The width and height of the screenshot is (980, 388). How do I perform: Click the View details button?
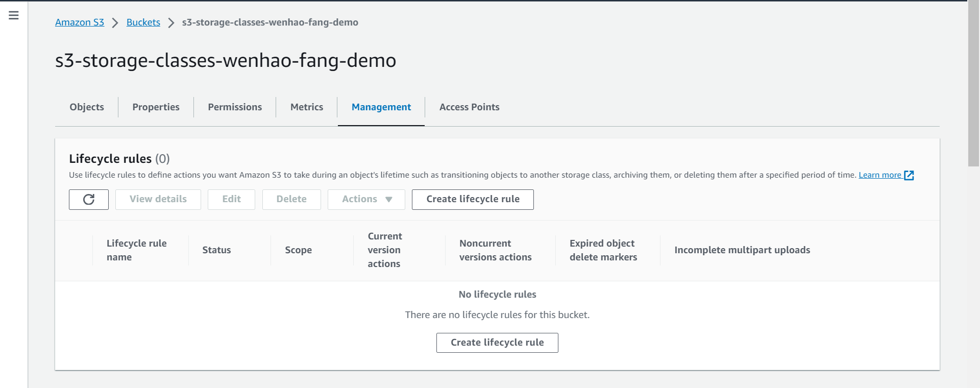pos(158,199)
